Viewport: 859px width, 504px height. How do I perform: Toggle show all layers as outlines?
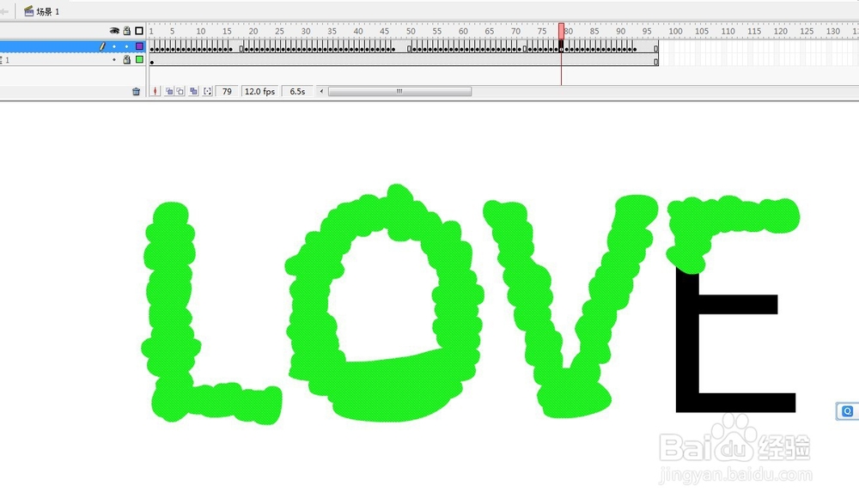[x=139, y=31]
